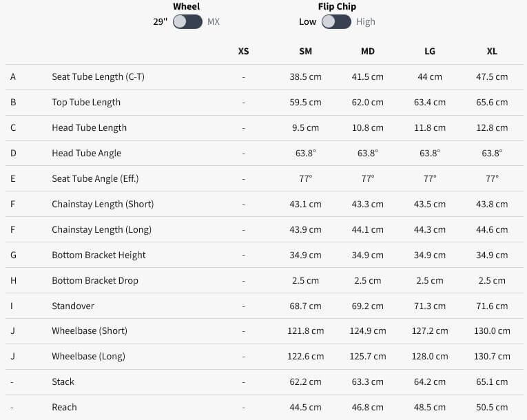Viewport: 527px width, 420px height.
Task: Click the XS size column header
Action: pyautogui.click(x=243, y=51)
